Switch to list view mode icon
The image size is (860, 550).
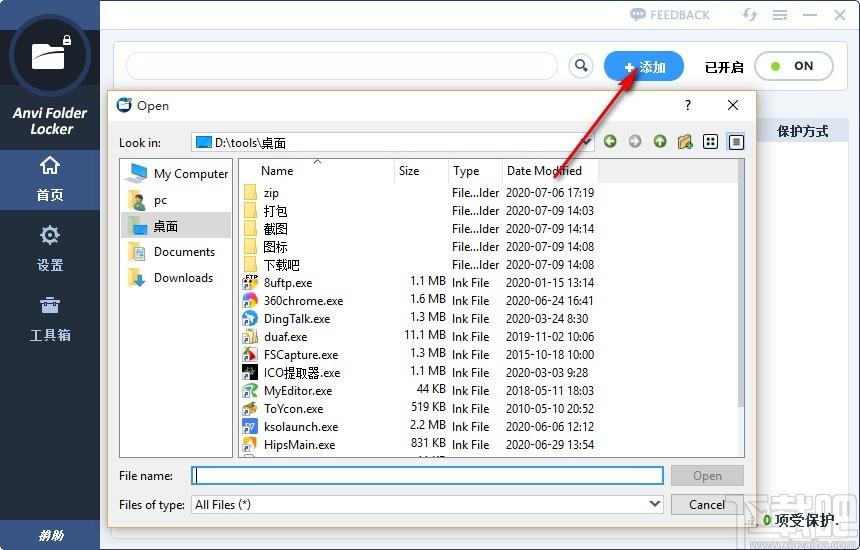[710, 141]
